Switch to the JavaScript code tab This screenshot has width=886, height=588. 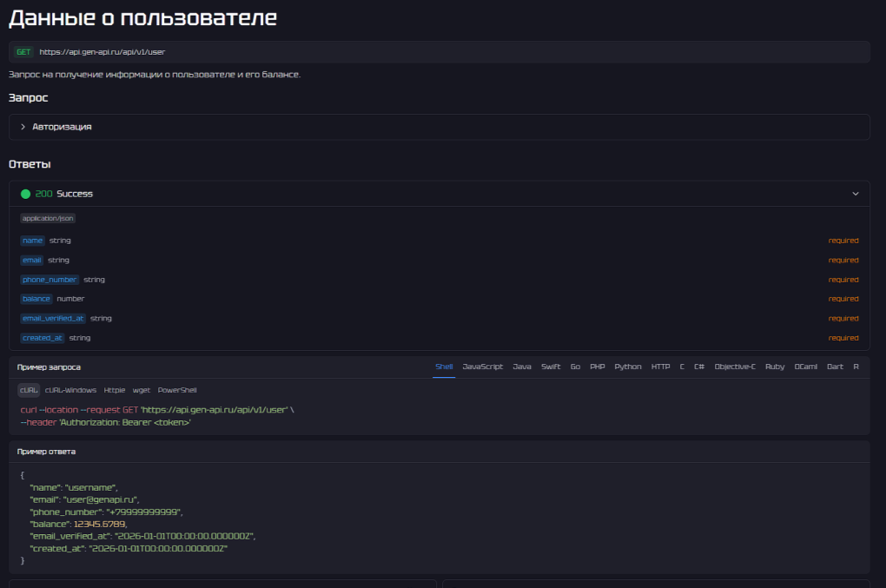point(482,367)
